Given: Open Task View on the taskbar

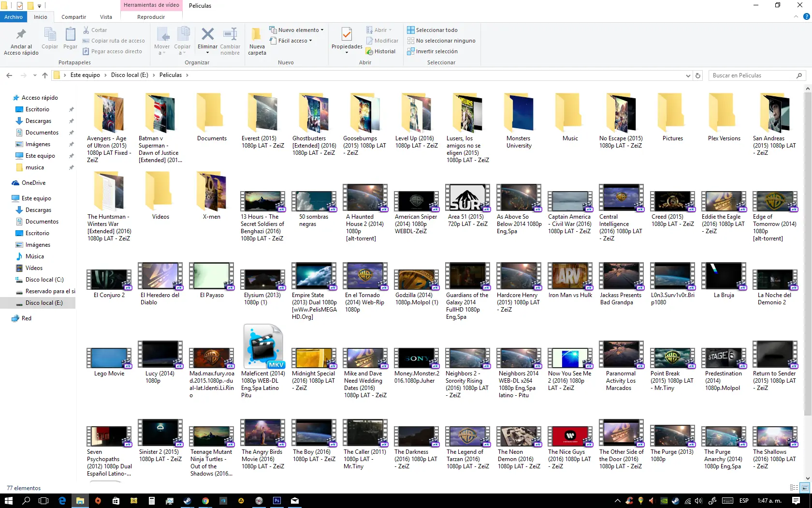Looking at the screenshot, I should tap(43, 501).
